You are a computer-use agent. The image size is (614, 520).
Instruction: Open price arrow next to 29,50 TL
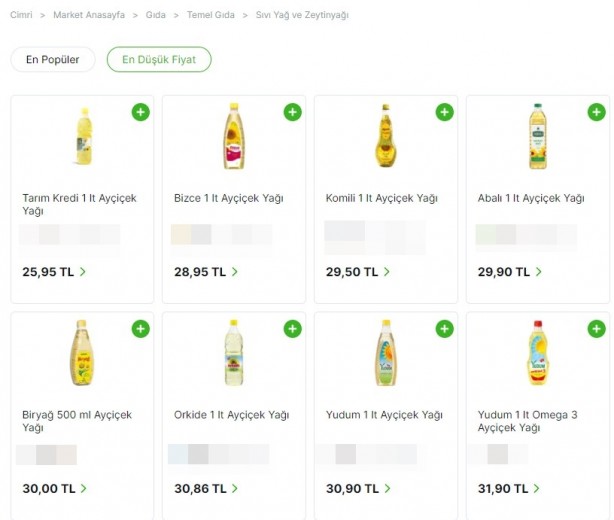386,272
